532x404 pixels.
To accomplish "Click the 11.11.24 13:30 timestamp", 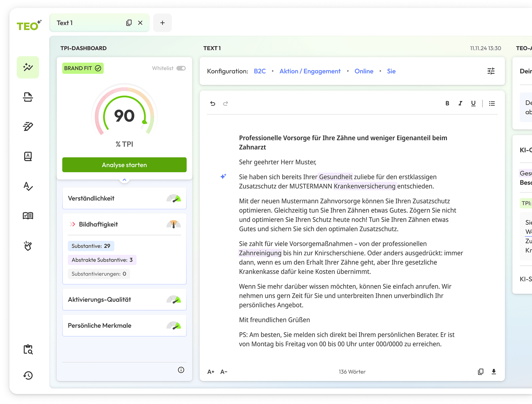I will coord(485,48).
